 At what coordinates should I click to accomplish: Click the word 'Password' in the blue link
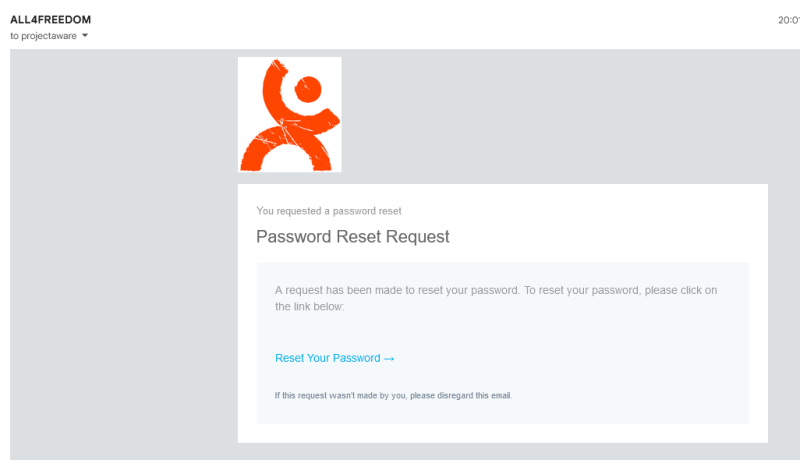point(357,358)
